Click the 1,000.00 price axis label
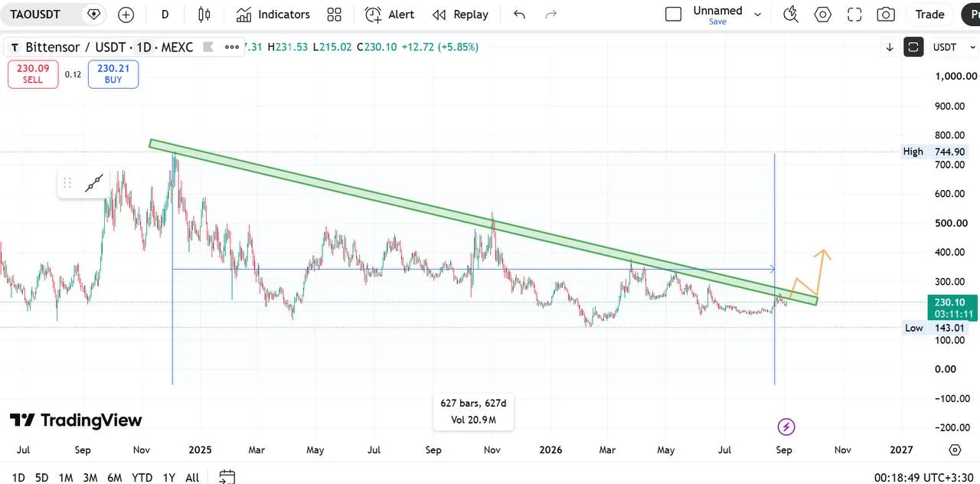Viewport: 980px width, 484px height. 955,76
